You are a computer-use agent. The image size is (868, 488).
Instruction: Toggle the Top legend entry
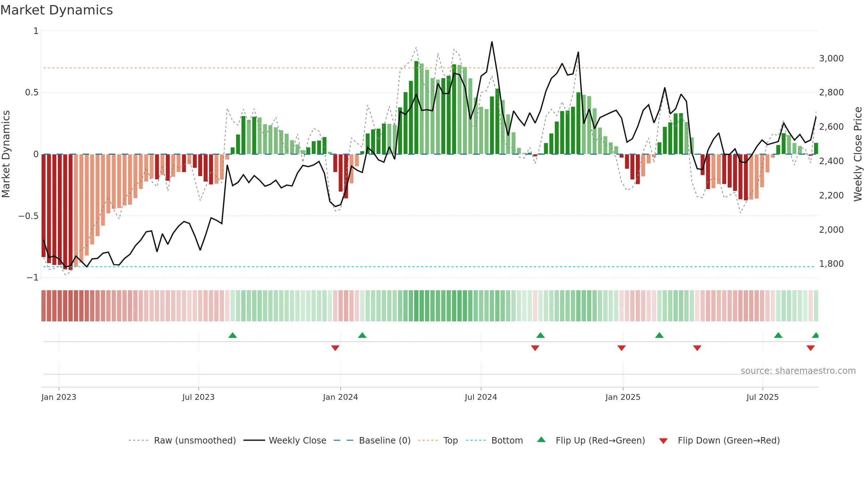click(438, 440)
